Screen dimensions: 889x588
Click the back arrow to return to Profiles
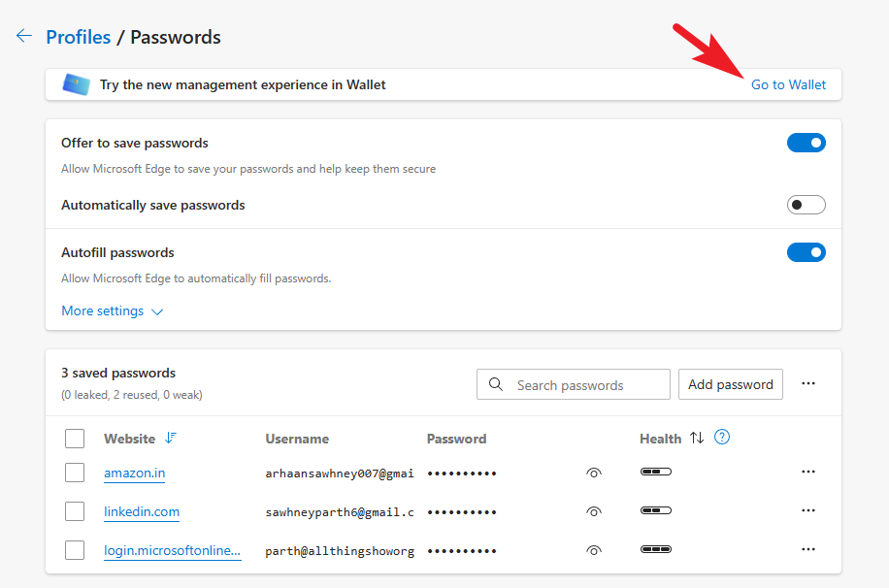coord(23,36)
